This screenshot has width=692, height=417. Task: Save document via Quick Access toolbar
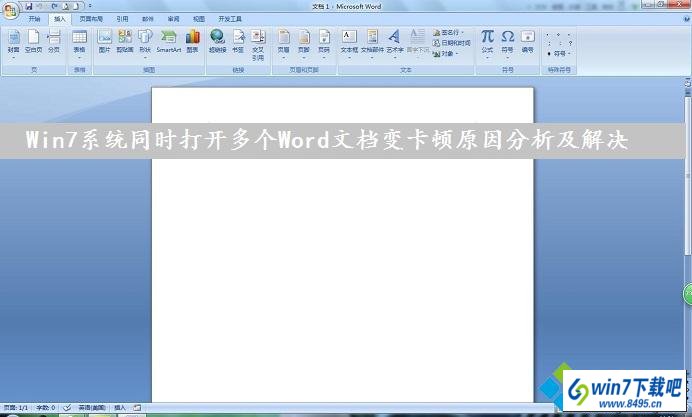click(x=29, y=6)
